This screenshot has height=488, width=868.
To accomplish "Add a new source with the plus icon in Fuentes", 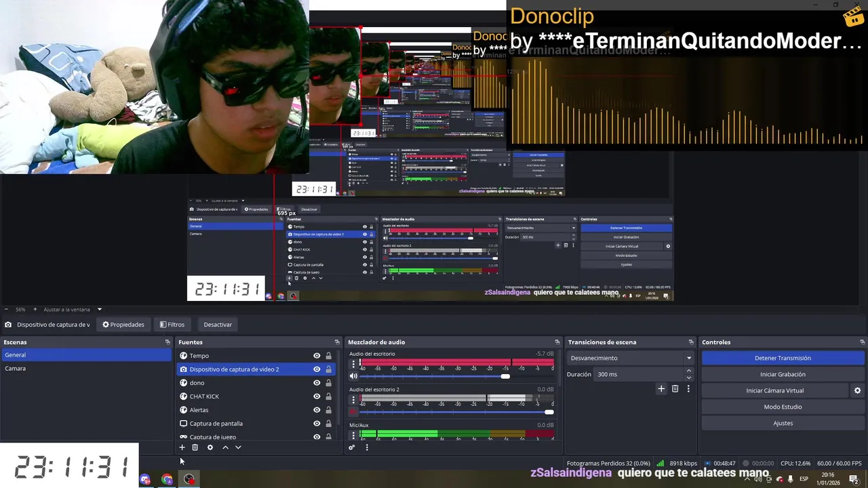I will point(182,447).
